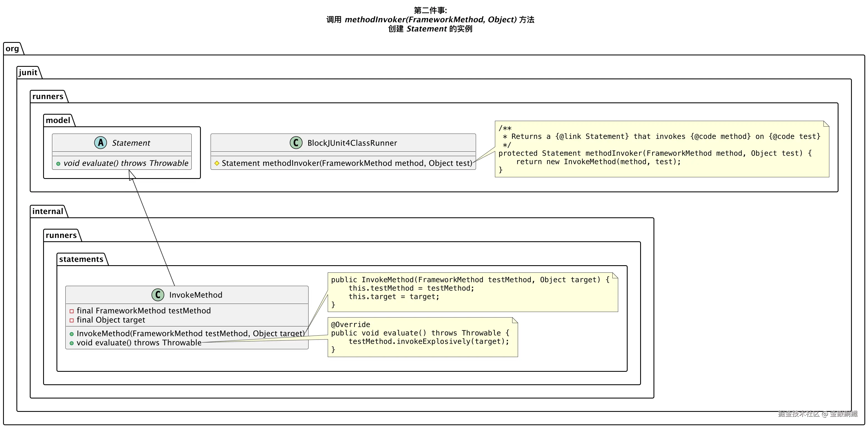Viewport: 868px width, 428px height.
Task: Select the org package tab
Action: (13, 48)
